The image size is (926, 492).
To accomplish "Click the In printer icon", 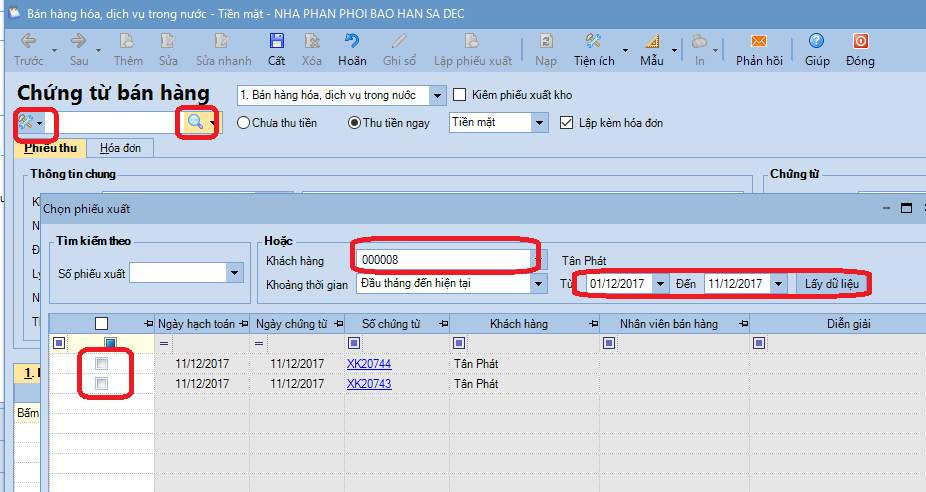I will [699, 41].
